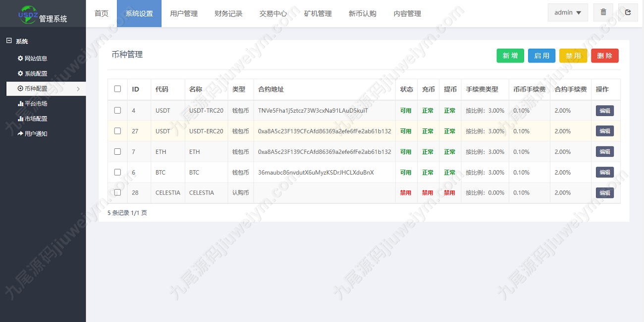This screenshot has width=644, height=322.
Task: Open 系统配置 gear item in sidebar
Action: click(x=32, y=73)
